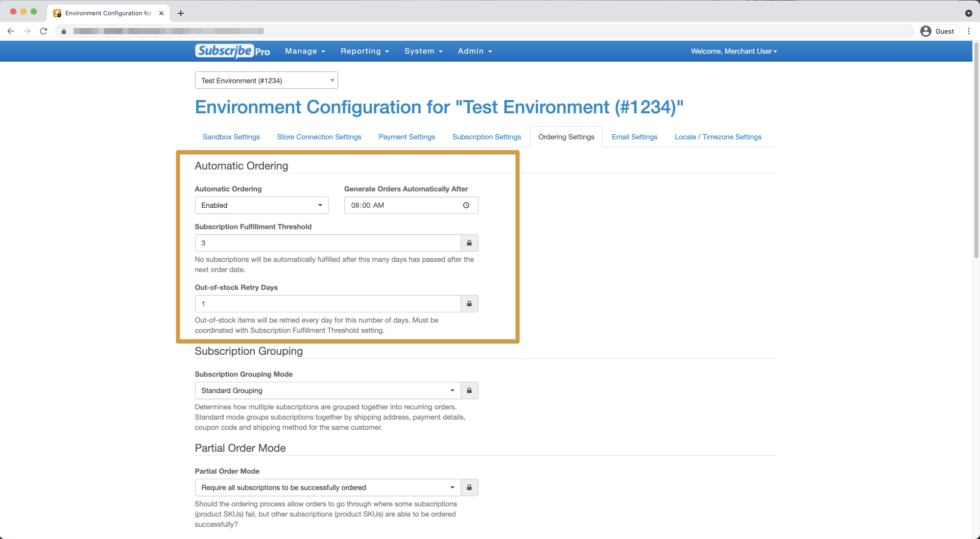Open the Chrome three-dot menu
Image resolution: width=980 pixels, height=539 pixels.
click(x=969, y=31)
